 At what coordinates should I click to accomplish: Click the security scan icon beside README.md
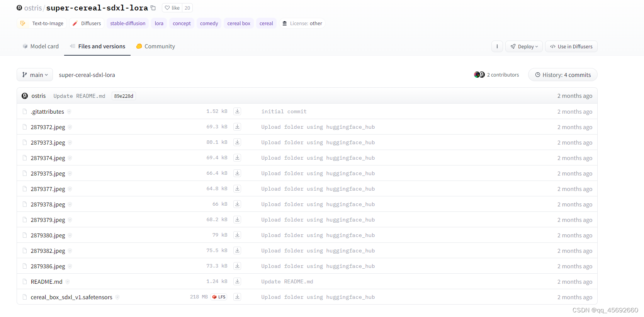point(67,282)
